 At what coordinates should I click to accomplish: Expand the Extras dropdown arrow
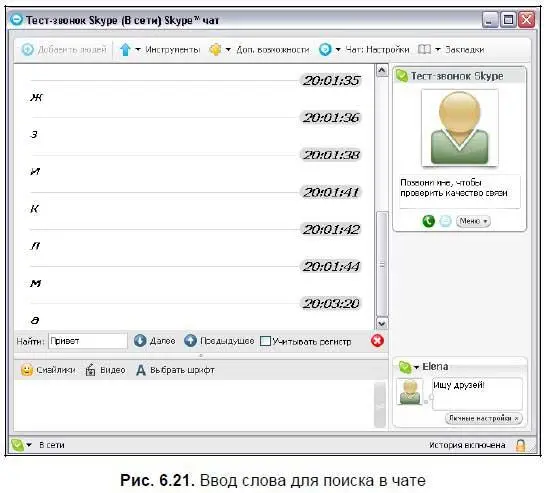[228, 50]
